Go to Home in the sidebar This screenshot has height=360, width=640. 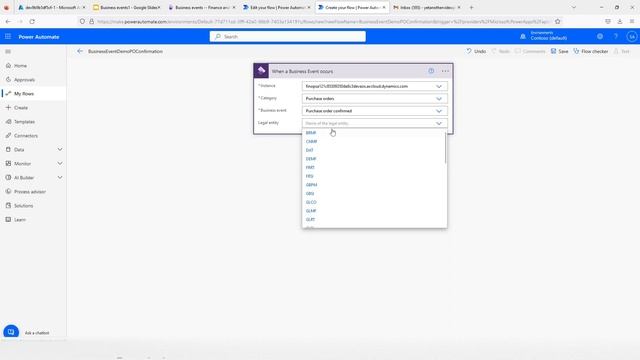pyautogui.click(x=20, y=66)
